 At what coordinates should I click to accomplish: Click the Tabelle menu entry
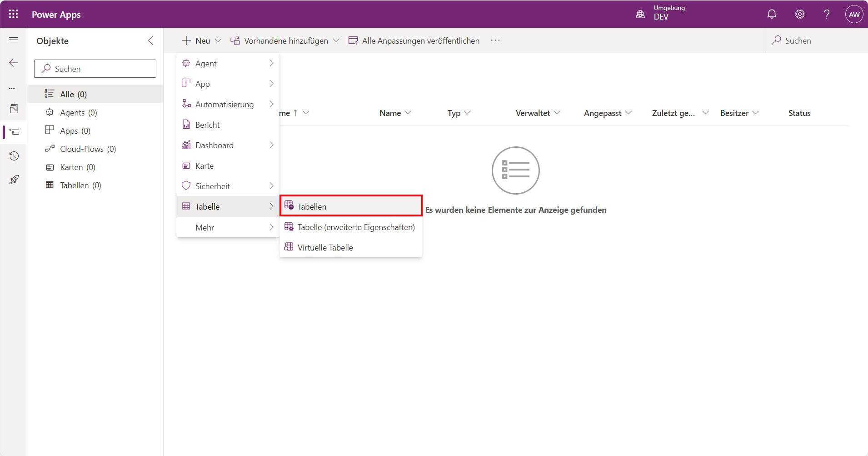click(228, 206)
